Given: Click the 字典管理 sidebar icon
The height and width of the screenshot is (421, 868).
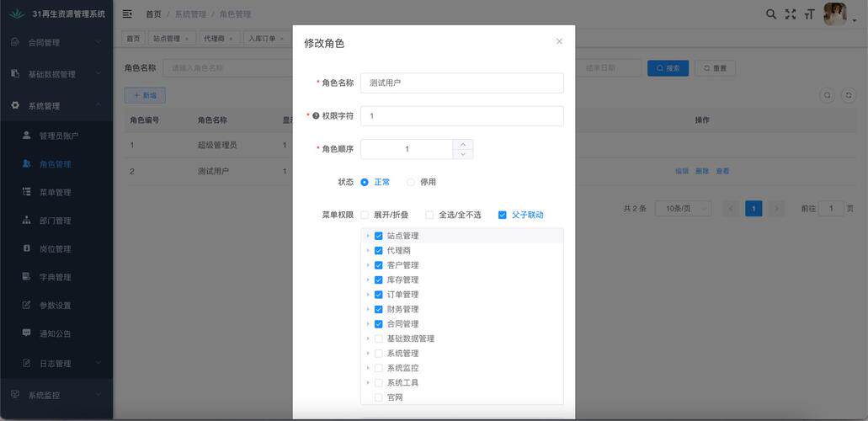Looking at the screenshot, I should tap(27, 276).
